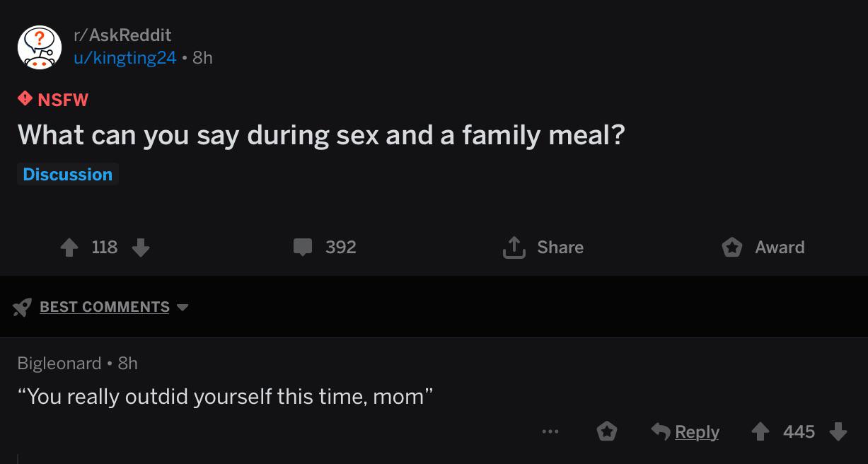Click the NSFW warning diamond icon
868x464 pixels.
click(x=25, y=99)
